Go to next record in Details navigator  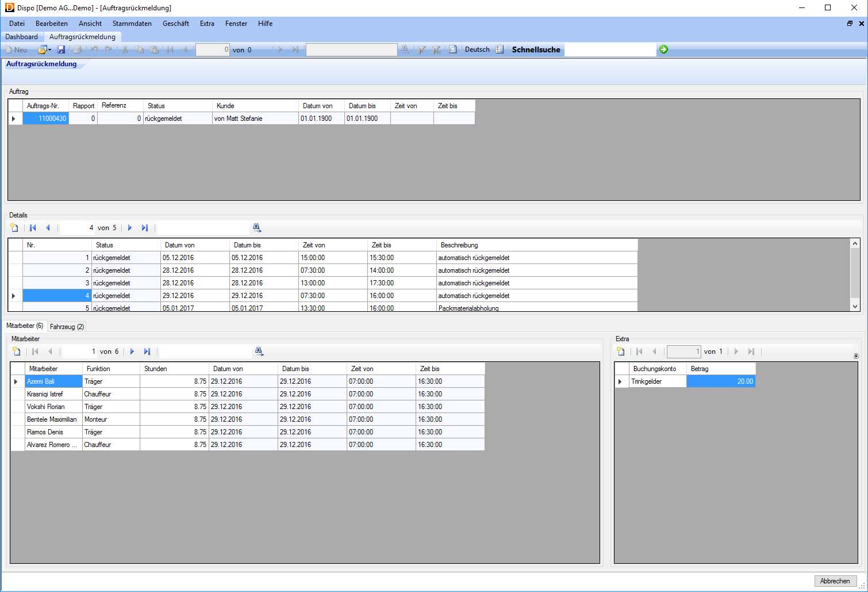pyautogui.click(x=130, y=228)
